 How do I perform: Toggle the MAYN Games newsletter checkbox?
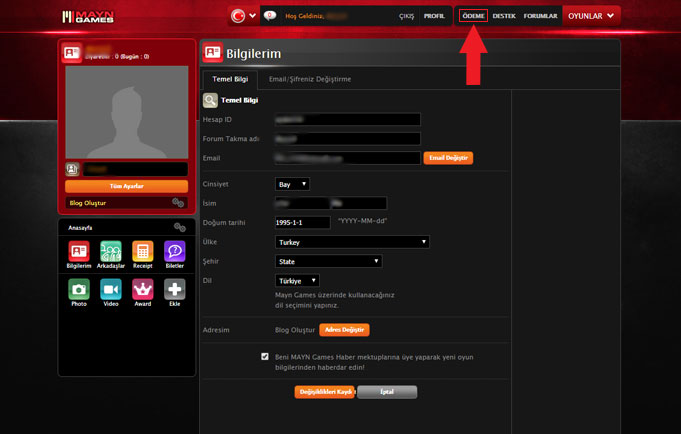point(265,356)
